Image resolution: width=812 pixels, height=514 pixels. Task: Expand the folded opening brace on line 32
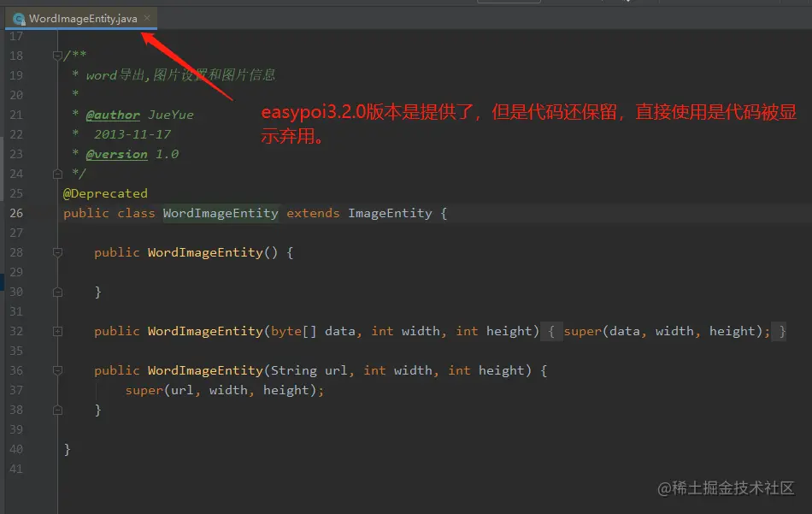click(x=551, y=331)
